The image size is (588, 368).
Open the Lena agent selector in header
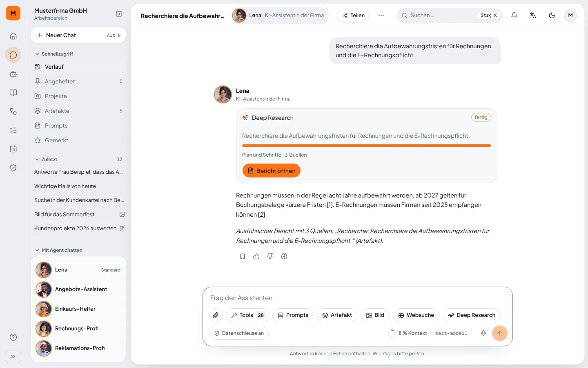[x=280, y=16]
